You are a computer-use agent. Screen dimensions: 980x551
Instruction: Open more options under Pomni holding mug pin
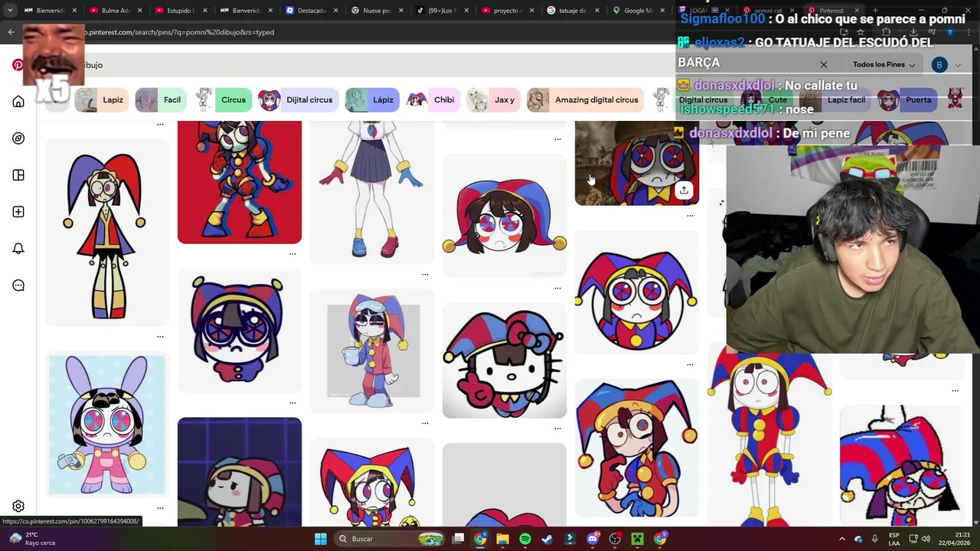coord(425,423)
